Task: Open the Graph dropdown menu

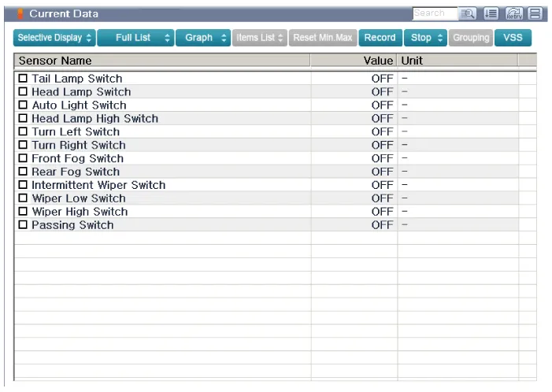Action: 202,38
